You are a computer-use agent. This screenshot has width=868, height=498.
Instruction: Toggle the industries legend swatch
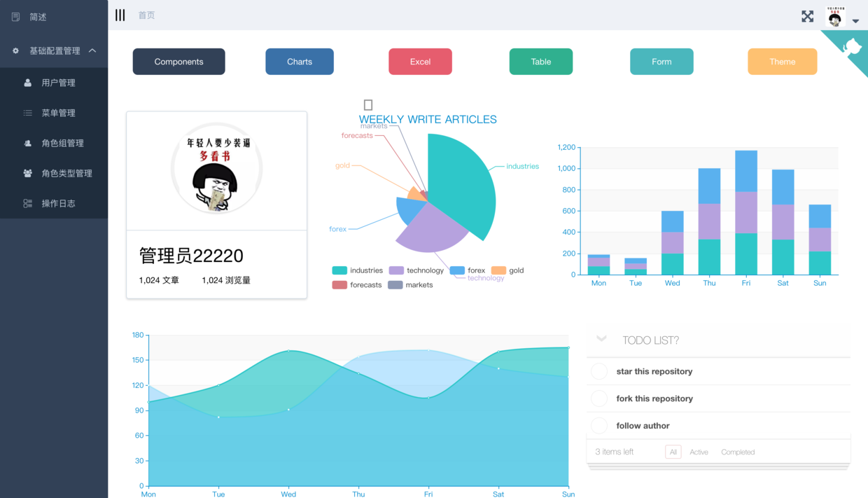pos(339,270)
